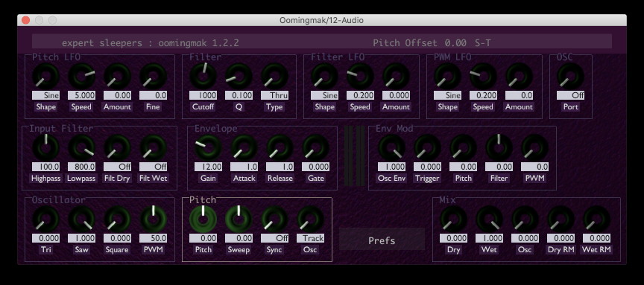Click the Env Mod PWM knob
Image resolution: width=644 pixels, height=285 pixels.
tap(534, 147)
